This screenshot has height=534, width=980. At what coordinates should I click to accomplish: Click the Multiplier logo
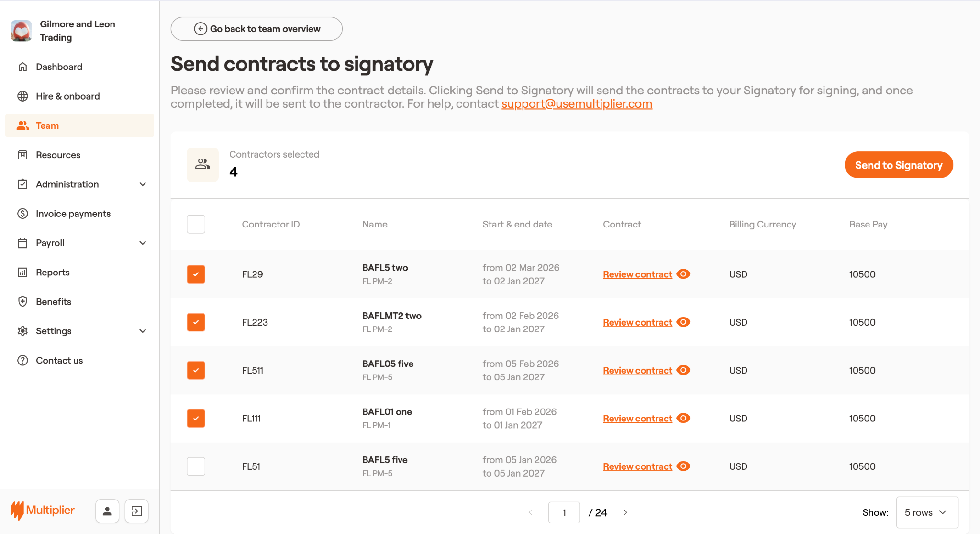43,511
